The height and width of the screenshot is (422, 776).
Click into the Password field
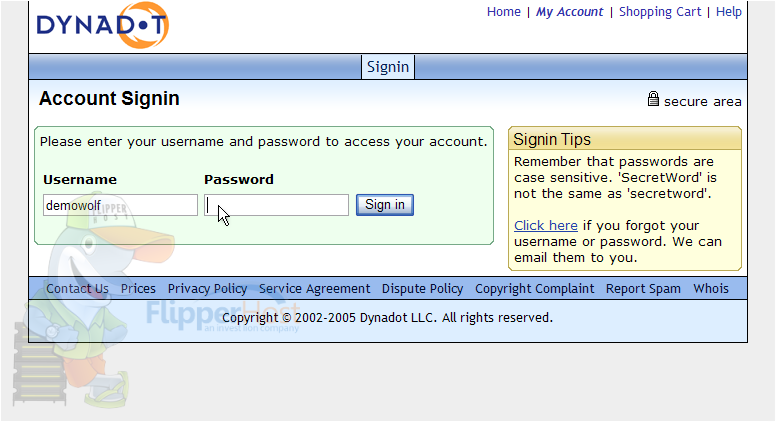point(276,205)
